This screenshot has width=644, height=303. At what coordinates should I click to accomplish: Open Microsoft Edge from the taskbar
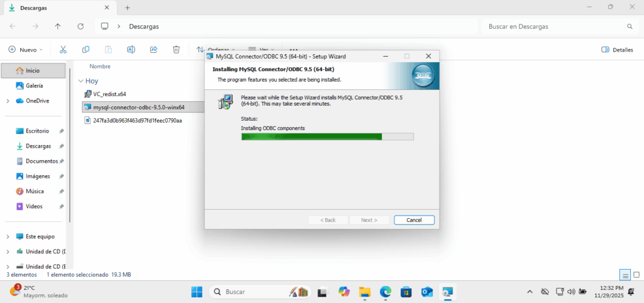click(385, 292)
